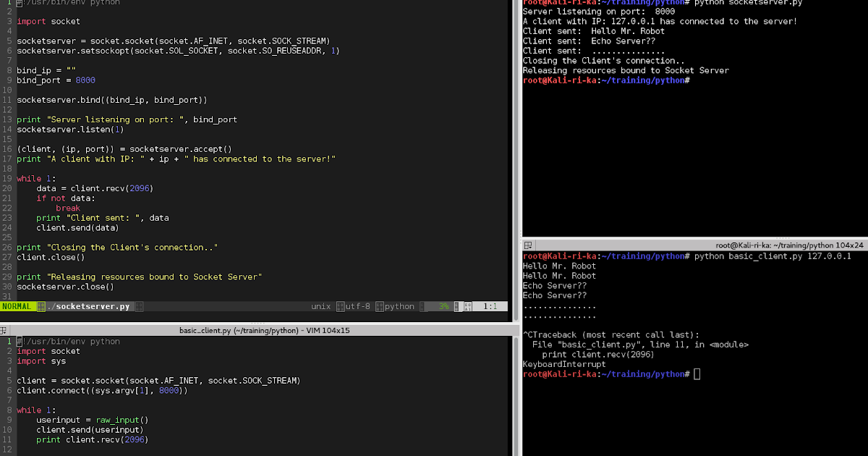868x456 pixels.
Task: Click the 'unix' file format in the status line
Action: click(x=320, y=307)
